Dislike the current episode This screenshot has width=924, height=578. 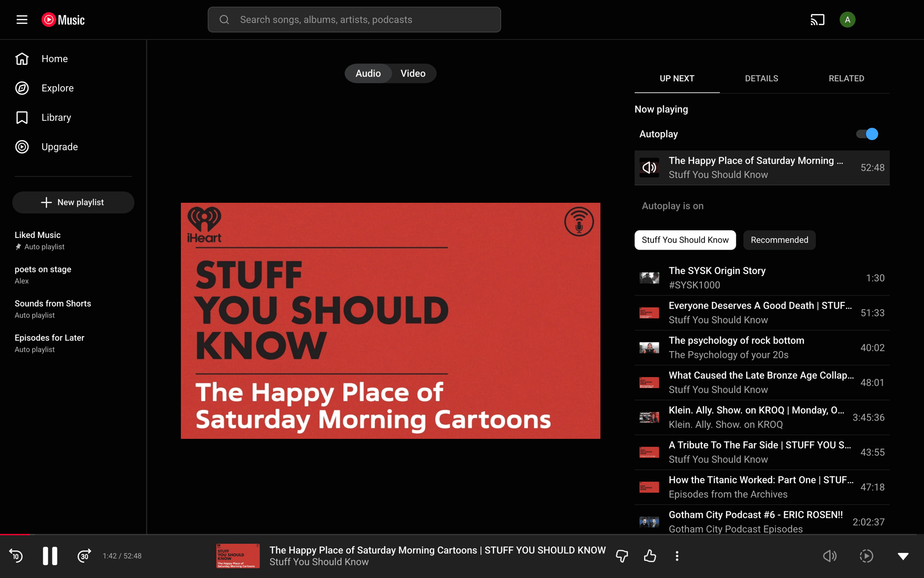click(622, 556)
